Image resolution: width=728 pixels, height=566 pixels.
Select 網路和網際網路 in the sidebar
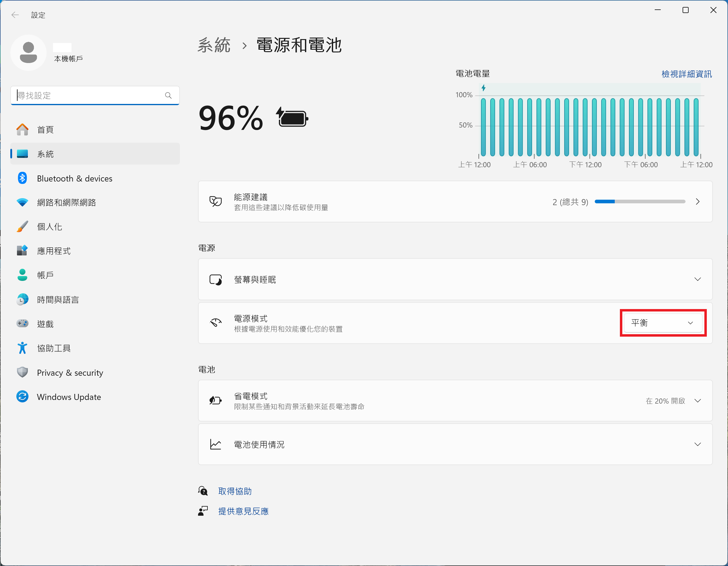pos(66,202)
